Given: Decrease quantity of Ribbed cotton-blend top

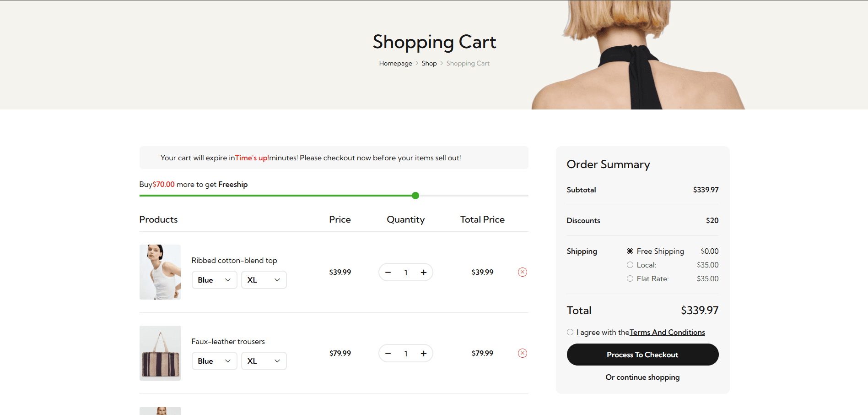Looking at the screenshot, I should point(388,273).
